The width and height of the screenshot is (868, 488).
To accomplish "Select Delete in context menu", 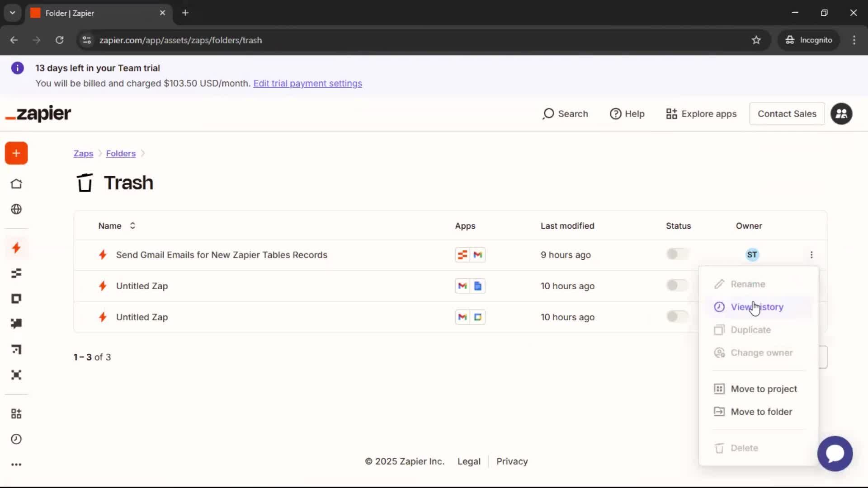I will click(759, 448).
